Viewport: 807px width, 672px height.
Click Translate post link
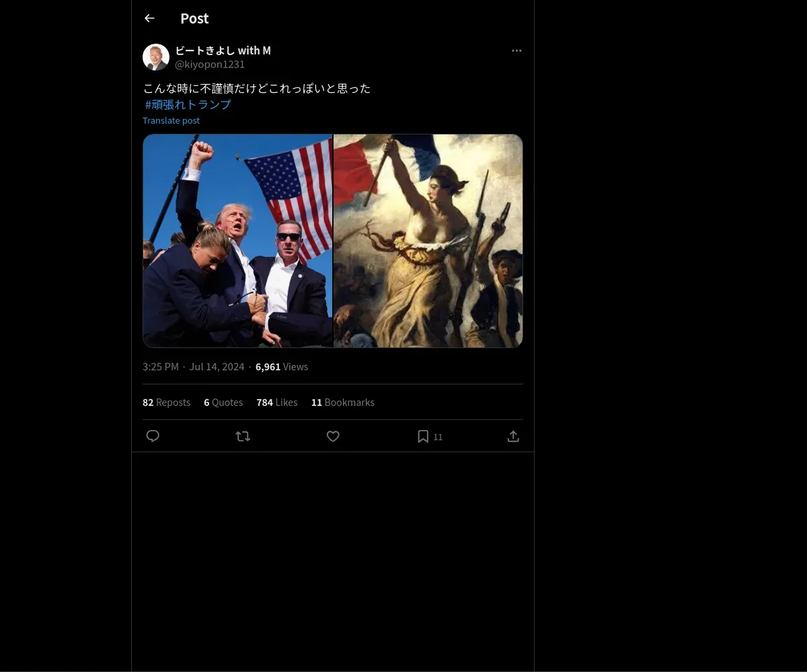click(171, 120)
